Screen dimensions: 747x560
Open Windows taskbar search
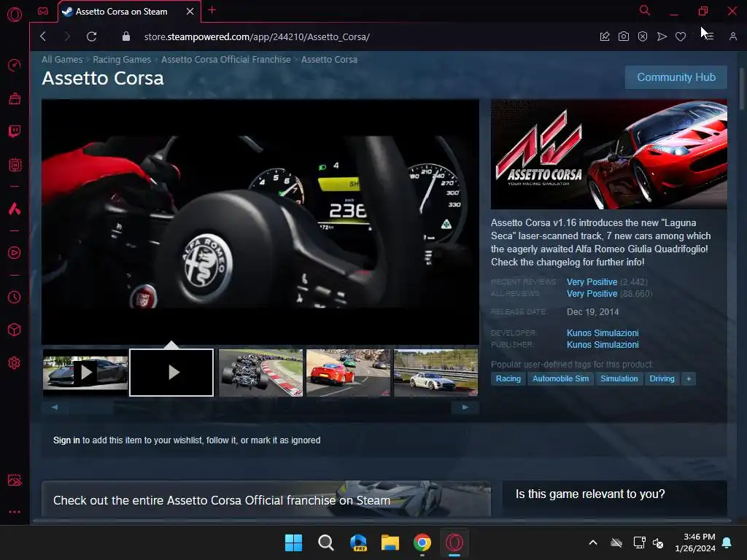(326, 542)
